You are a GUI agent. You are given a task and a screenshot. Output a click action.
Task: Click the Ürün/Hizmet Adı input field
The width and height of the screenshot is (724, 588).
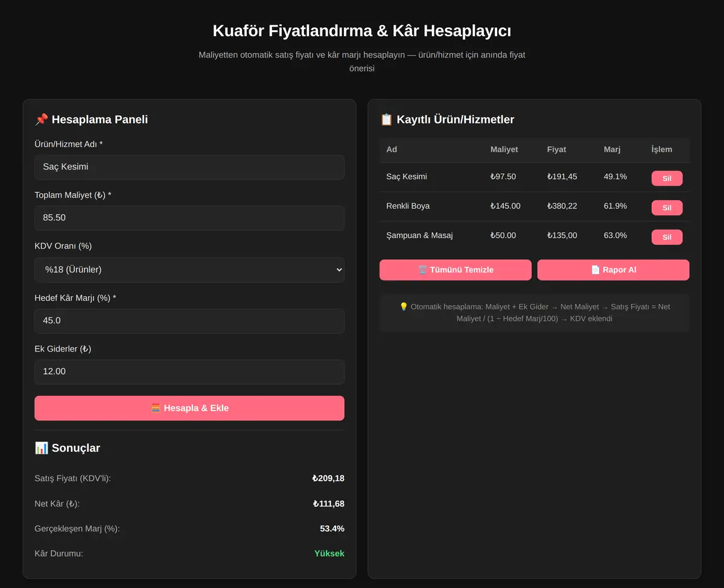click(189, 167)
